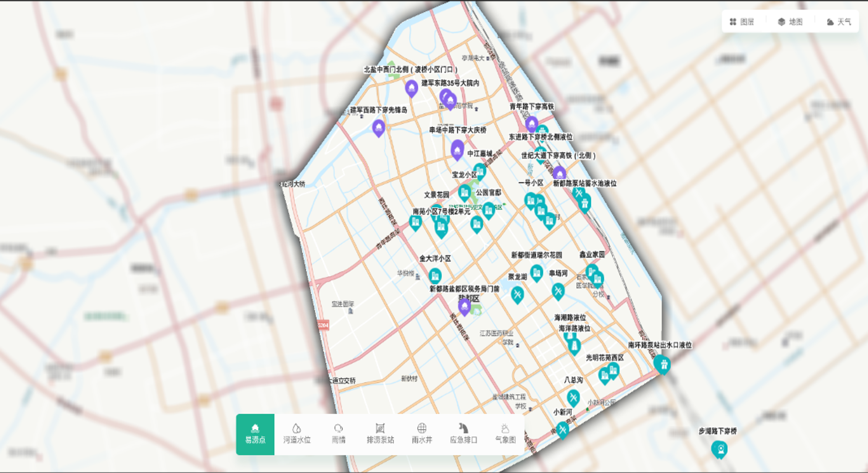This screenshot has width=868, height=473.
Task: Select the 南环路泵站出水口液位 marker
Action: click(x=663, y=364)
